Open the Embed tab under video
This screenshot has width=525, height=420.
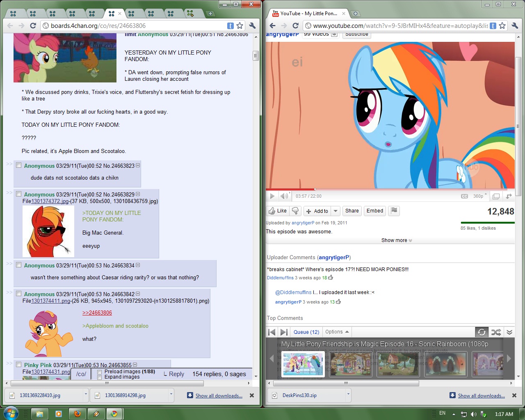(x=374, y=211)
